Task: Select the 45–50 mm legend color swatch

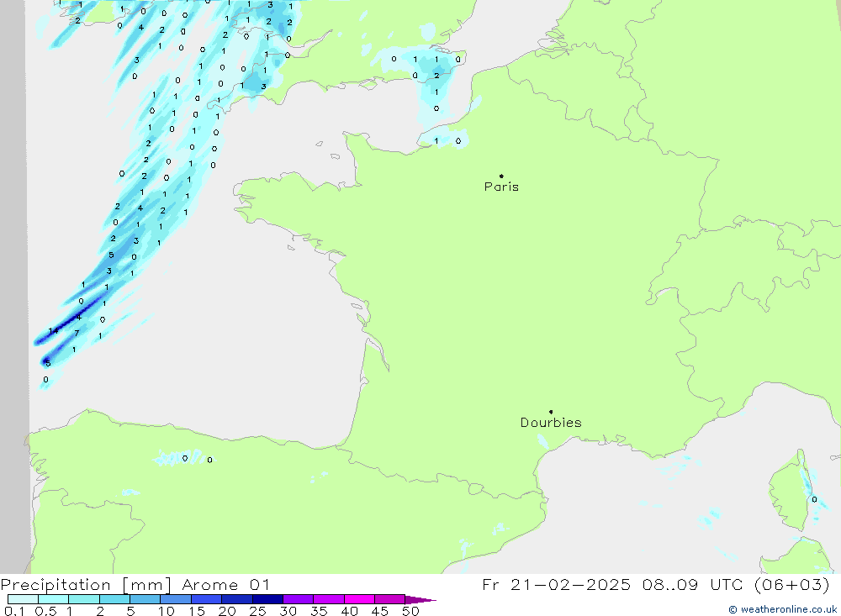Action: pyautogui.click(x=389, y=599)
